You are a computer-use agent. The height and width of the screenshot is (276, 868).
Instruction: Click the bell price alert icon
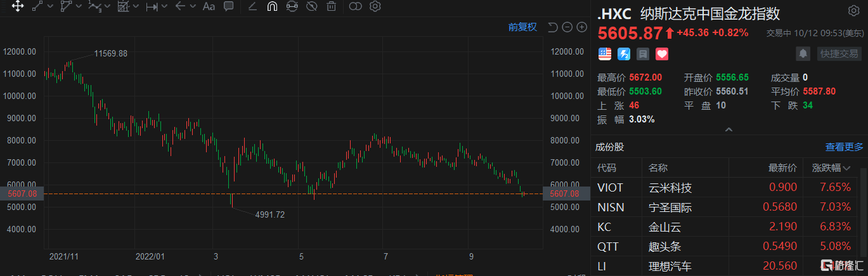803,53
